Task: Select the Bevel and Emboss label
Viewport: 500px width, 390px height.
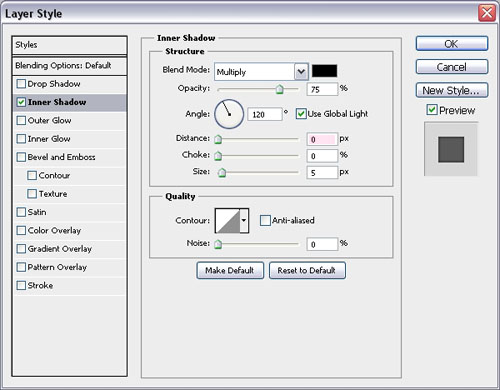Action: coord(62,157)
